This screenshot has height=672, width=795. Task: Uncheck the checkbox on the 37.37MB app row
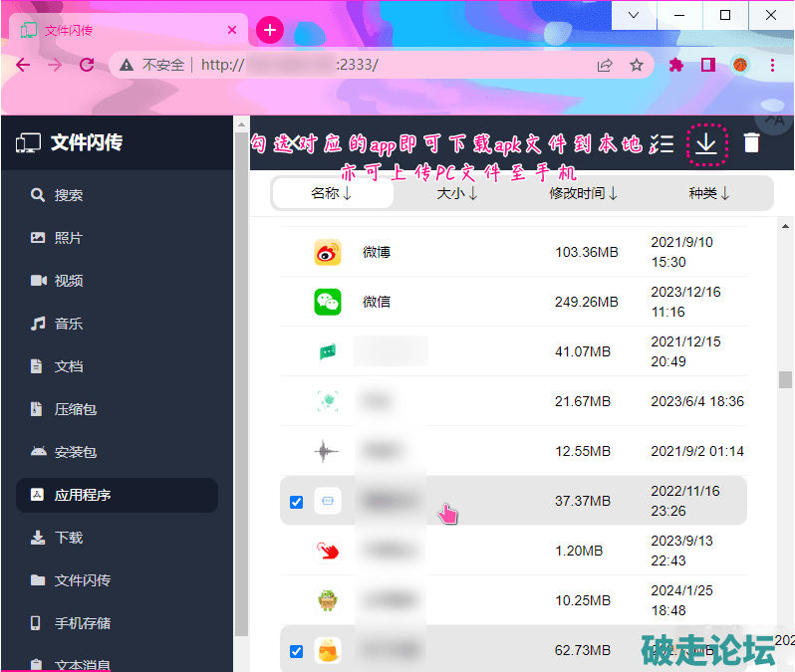pos(296,502)
